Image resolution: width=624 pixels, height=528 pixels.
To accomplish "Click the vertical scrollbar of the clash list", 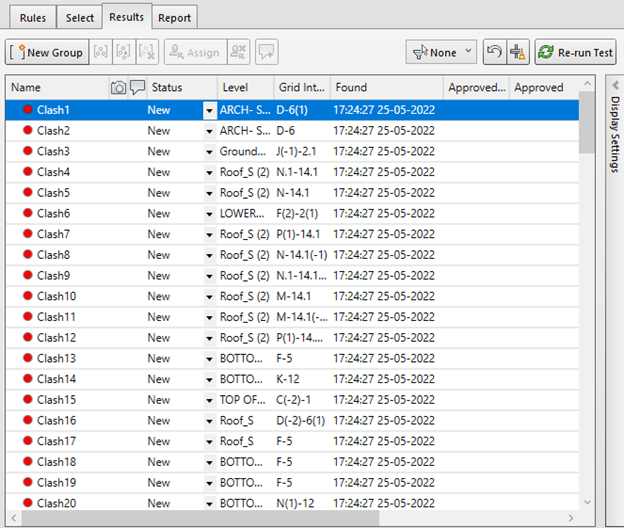I will click(585, 300).
